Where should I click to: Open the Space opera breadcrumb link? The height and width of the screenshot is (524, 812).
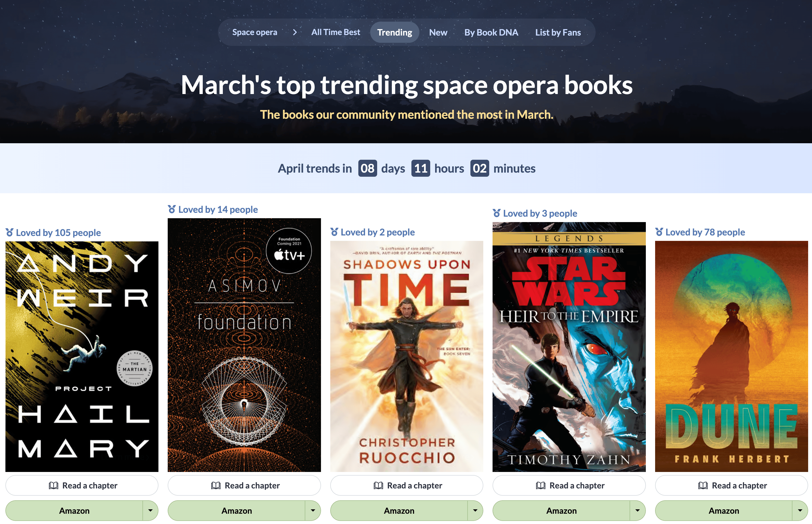[x=255, y=32]
